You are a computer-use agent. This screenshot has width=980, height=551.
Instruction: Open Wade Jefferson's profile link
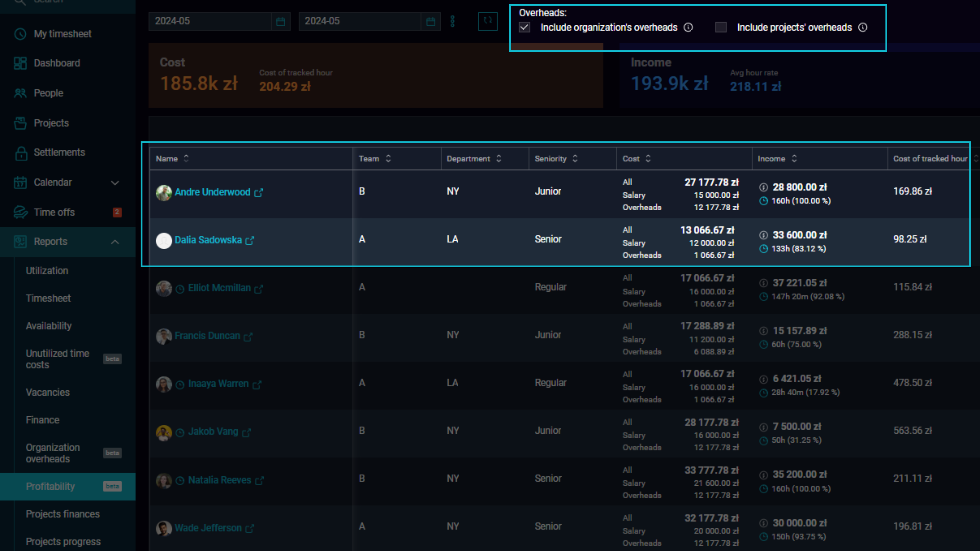208,528
